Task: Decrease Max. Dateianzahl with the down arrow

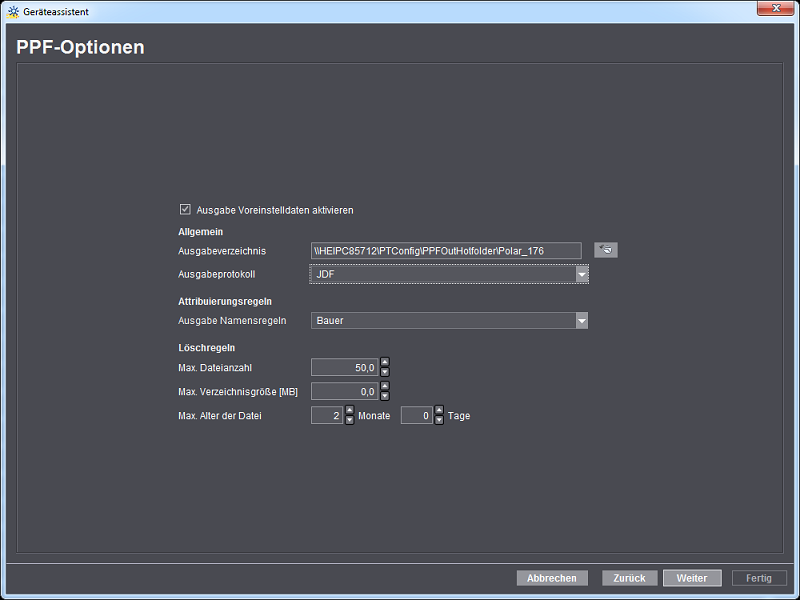Action: pos(385,372)
